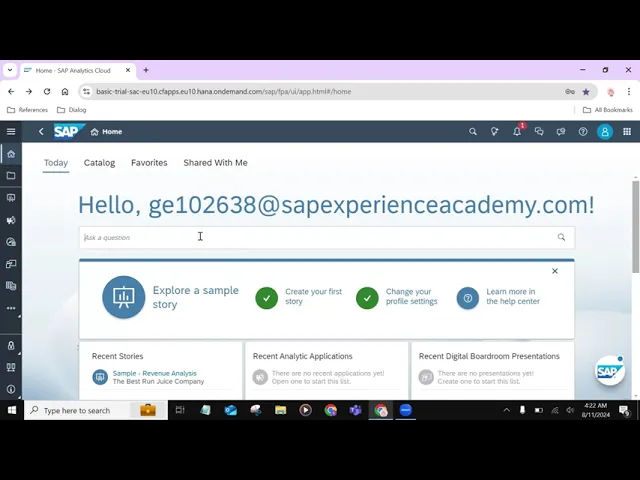Image resolution: width=640 pixels, height=480 pixels.
Task: Open the feedback speech icon in header
Action: coord(561,131)
